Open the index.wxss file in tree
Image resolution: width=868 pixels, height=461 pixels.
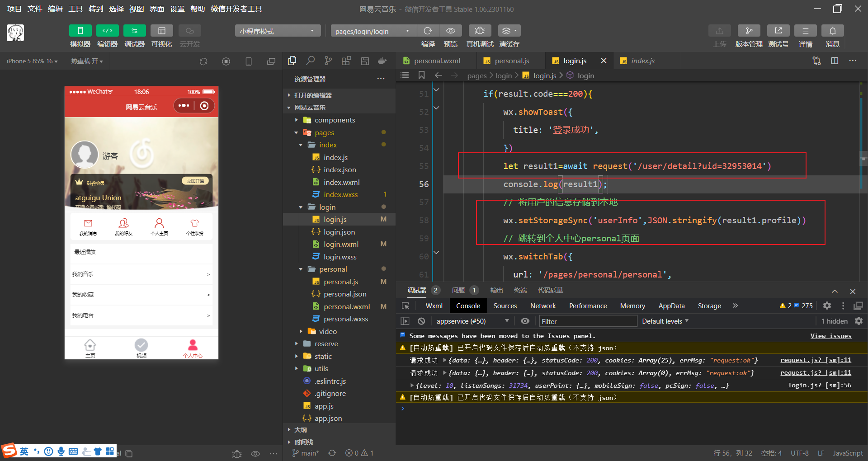pos(340,195)
